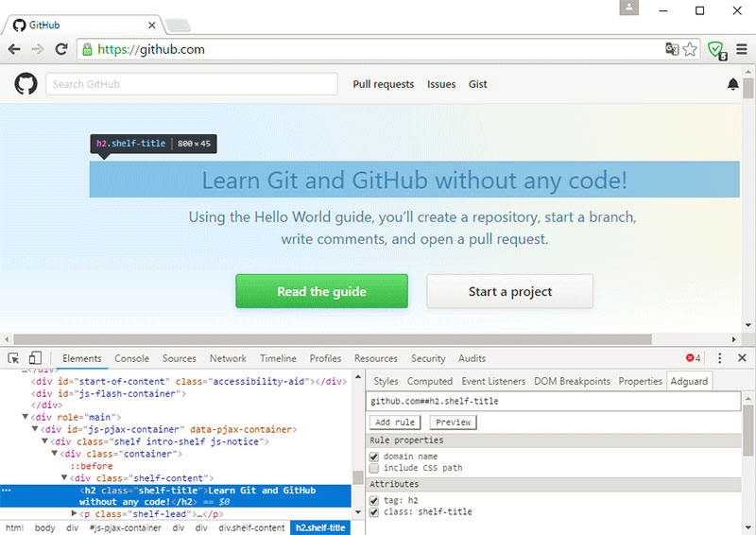Expand the p shelf-lead node
The width and height of the screenshot is (756, 535).
coord(75,514)
